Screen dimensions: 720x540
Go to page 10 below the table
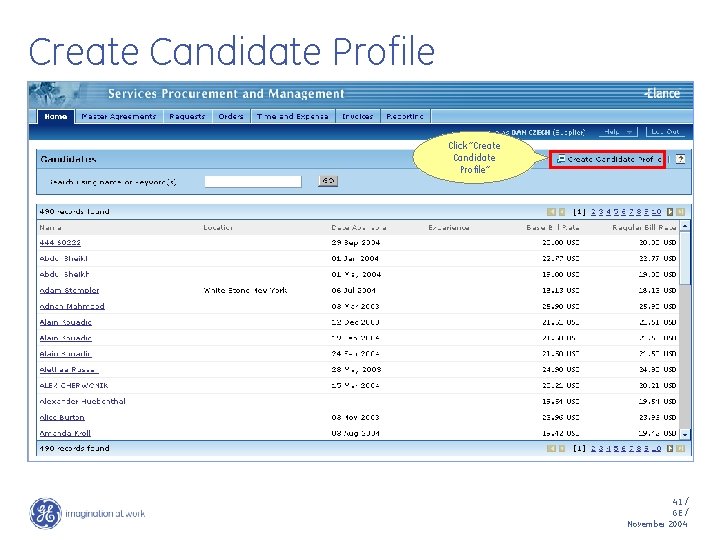tap(657, 448)
